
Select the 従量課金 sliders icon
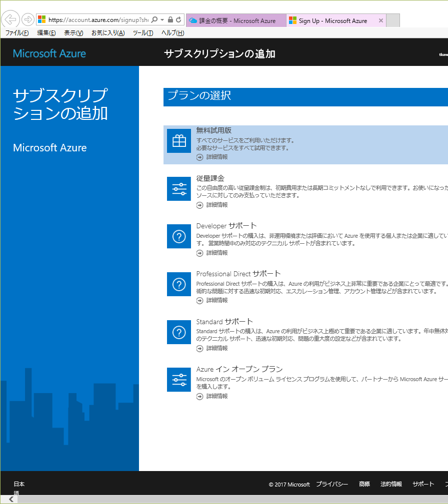pyautogui.click(x=179, y=189)
